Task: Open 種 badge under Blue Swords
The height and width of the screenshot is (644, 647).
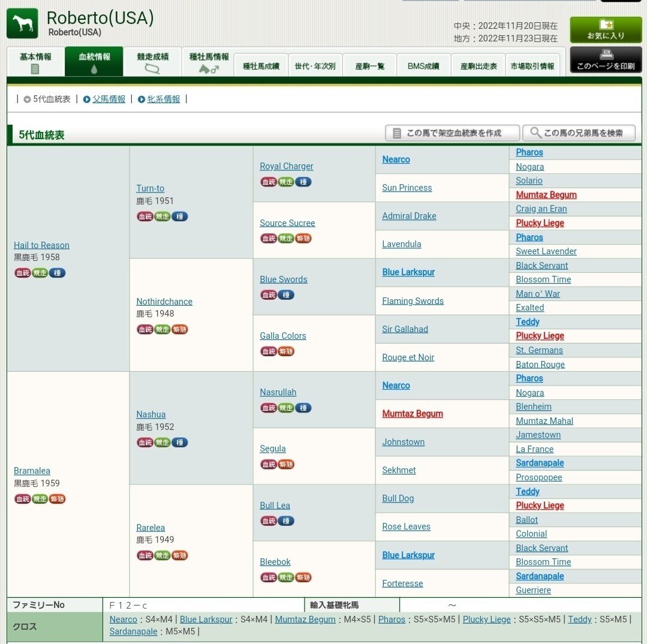Action: pyautogui.click(x=286, y=294)
